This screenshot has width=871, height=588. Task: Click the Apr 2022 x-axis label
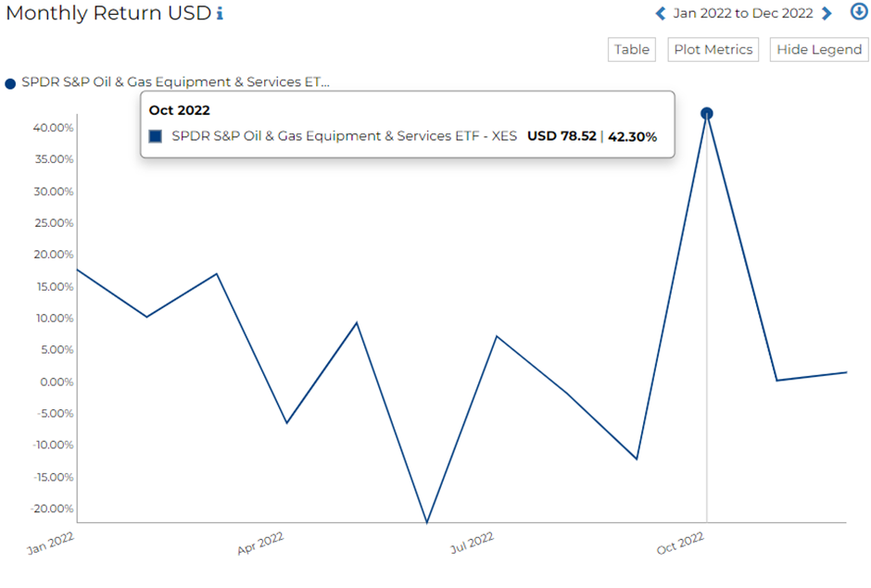tap(260, 543)
